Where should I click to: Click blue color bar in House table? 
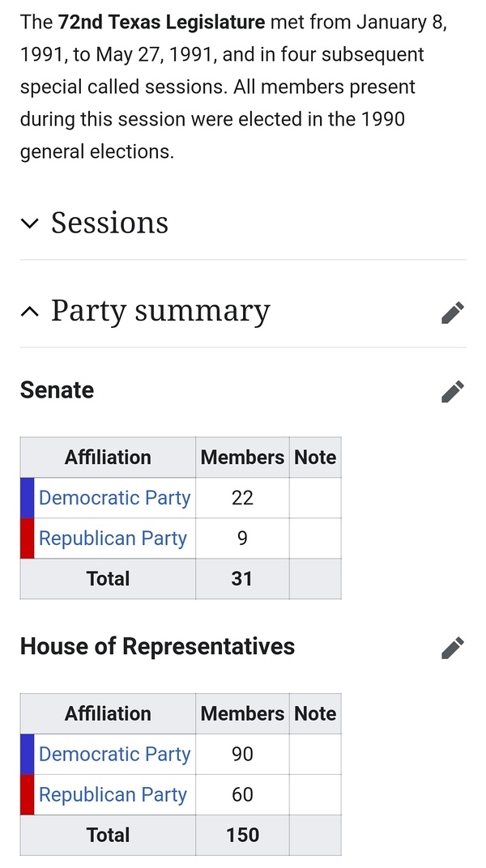coord(27,755)
